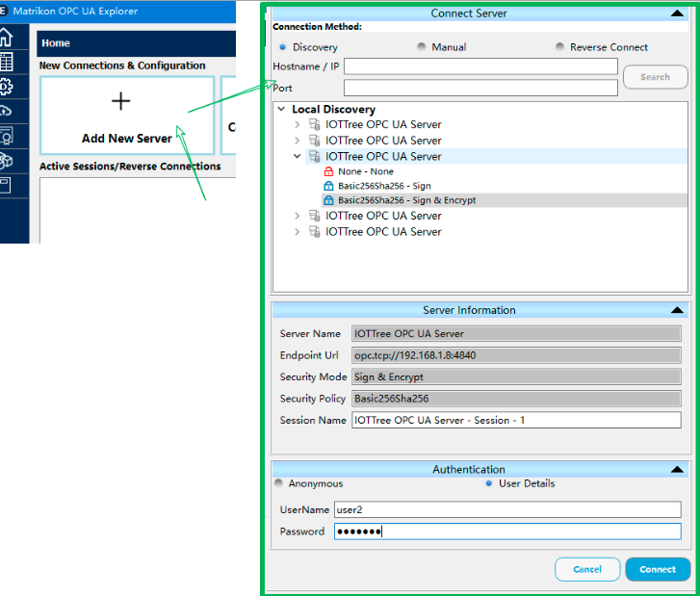Click into the Password field

pyautogui.click(x=507, y=531)
